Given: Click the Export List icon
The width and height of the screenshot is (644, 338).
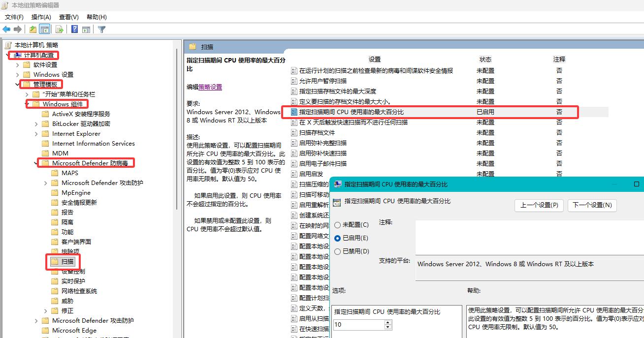Looking at the screenshot, I should click(x=59, y=29).
